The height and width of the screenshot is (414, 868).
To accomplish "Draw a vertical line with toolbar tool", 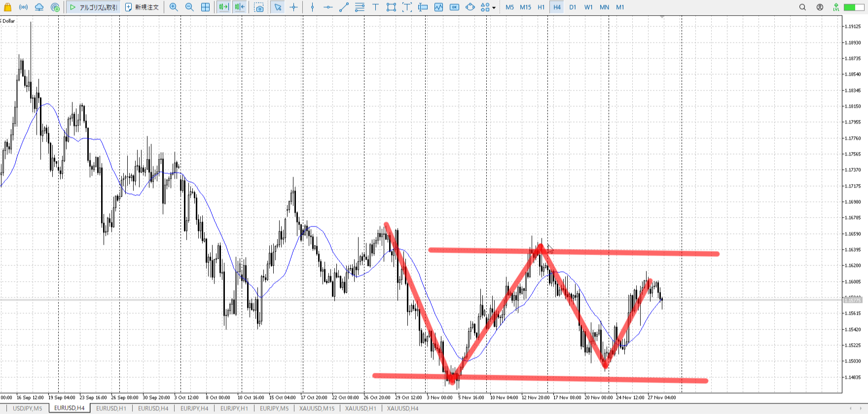I will click(x=312, y=7).
